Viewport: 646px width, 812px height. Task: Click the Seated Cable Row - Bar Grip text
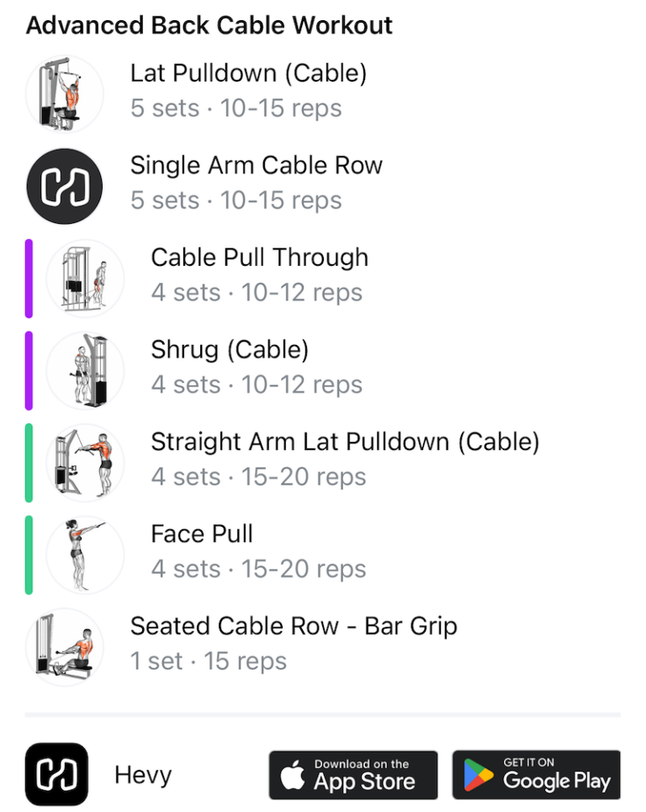point(294,626)
